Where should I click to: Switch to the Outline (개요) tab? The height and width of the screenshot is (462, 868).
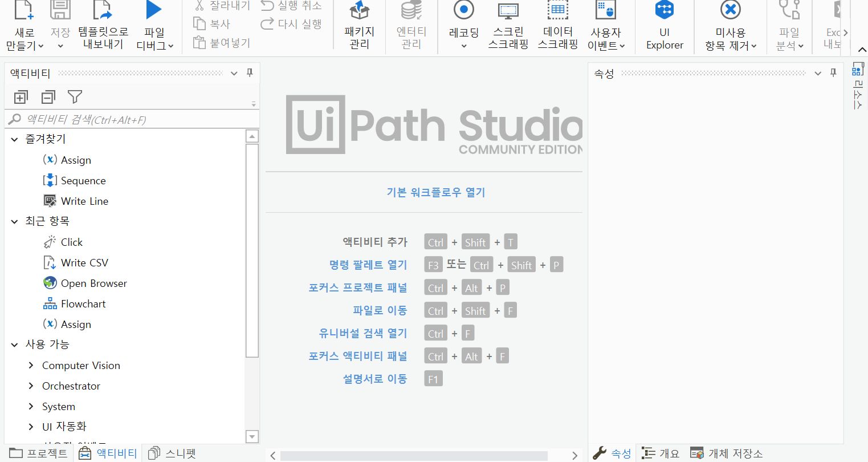[x=661, y=453]
